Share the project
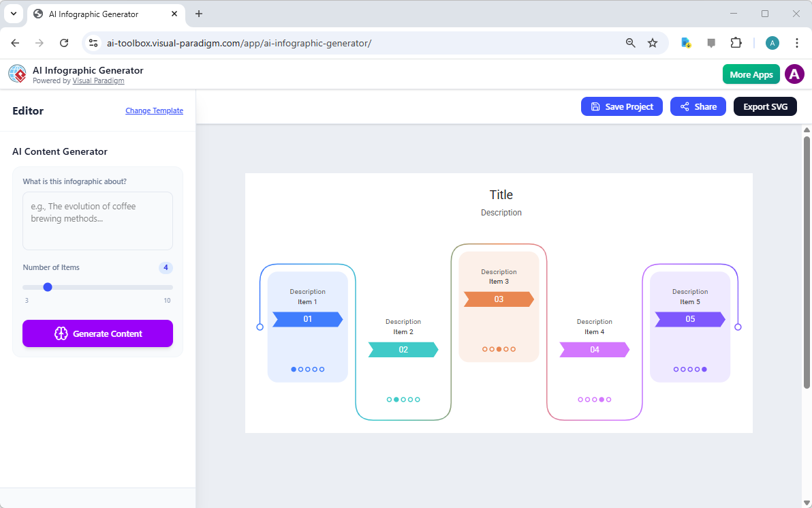The width and height of the screenshot is (812, 508). [x=698, y=106]
